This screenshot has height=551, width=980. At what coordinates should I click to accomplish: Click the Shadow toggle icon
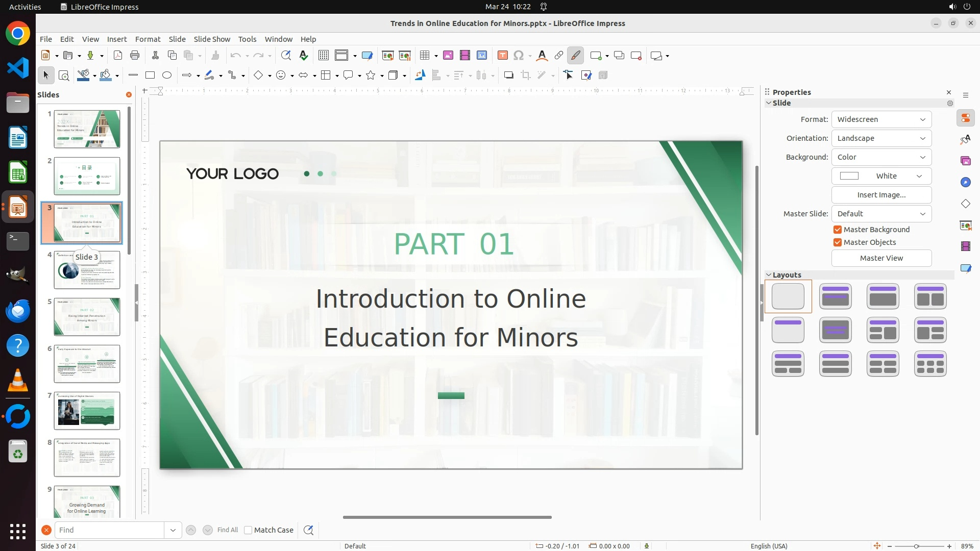[x=508, y=76]
